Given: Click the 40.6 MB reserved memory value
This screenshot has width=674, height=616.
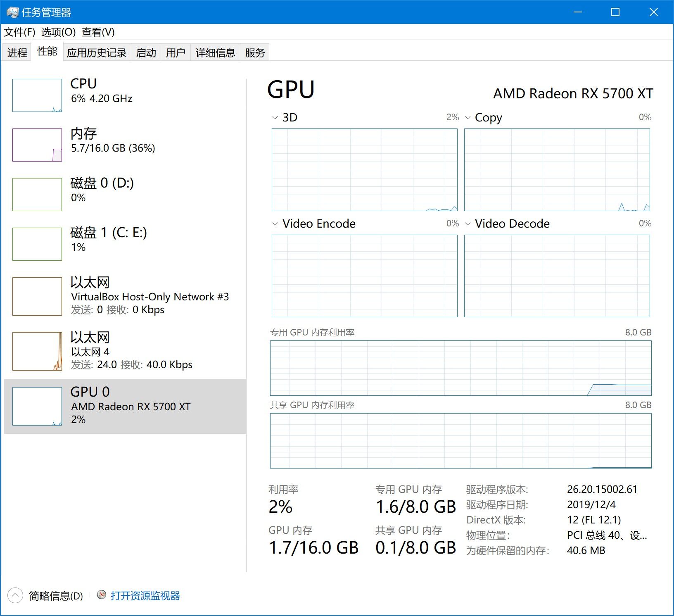Looking at the screenshot, I should point(586,550).
